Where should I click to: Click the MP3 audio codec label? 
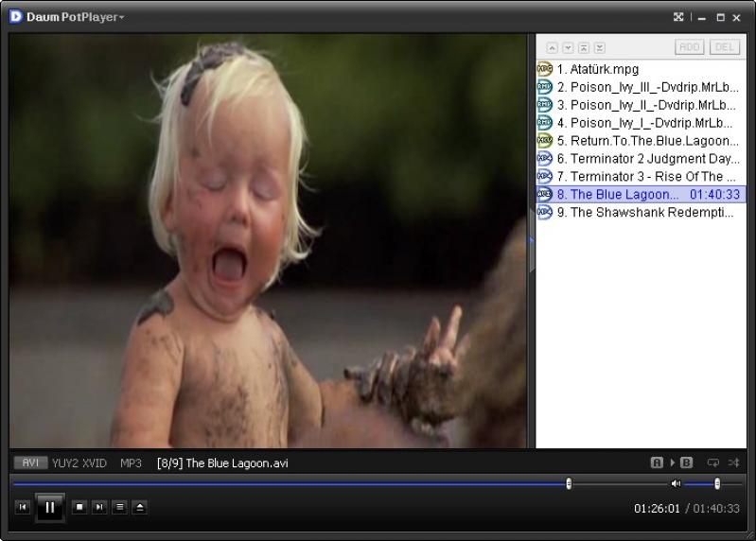131,462
